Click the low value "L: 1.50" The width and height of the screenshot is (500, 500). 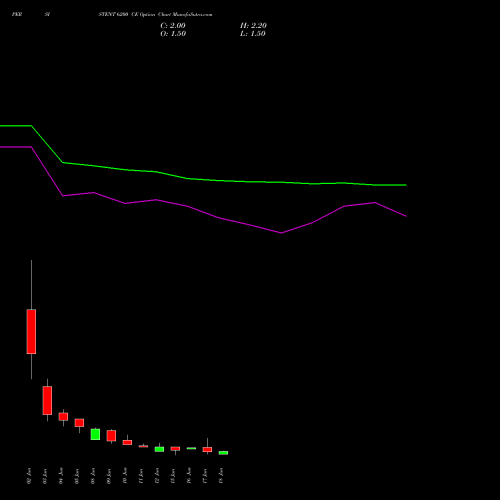coord(253,34)
